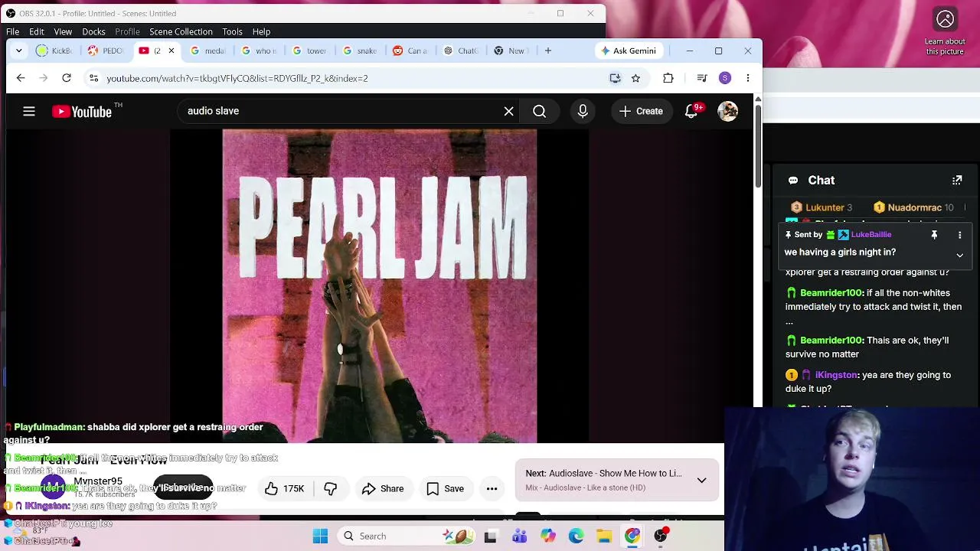The height and width of the screenshot is (551, 980).
Task: Like the video with 175K likes
Action: 284,488
